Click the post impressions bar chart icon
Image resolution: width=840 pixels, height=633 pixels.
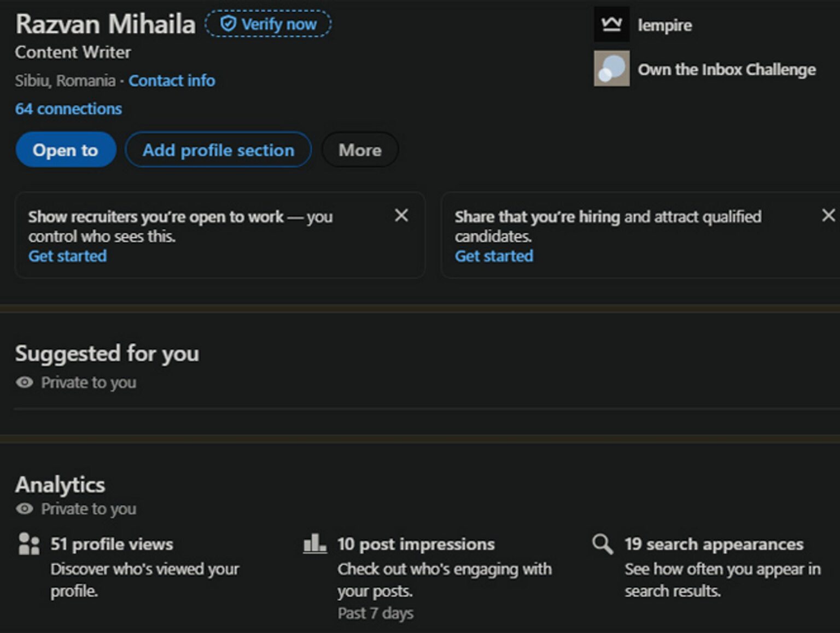[314, 543]
